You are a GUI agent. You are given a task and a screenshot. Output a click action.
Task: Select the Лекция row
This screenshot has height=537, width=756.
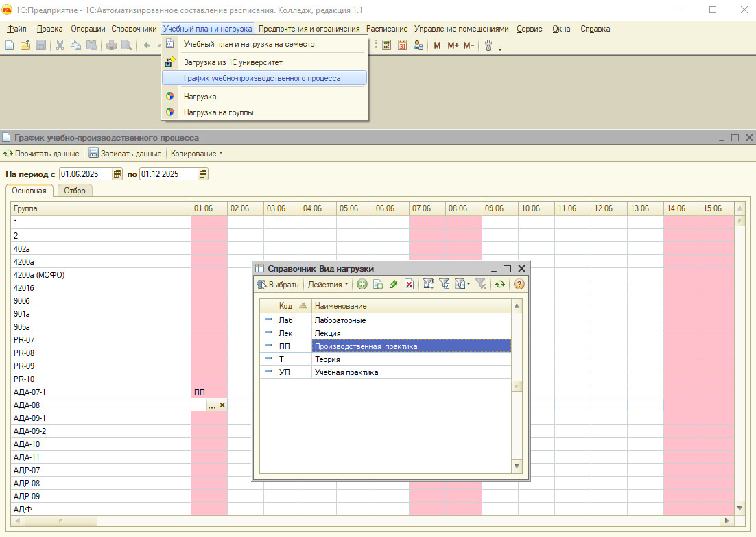[x=386, y=333]
